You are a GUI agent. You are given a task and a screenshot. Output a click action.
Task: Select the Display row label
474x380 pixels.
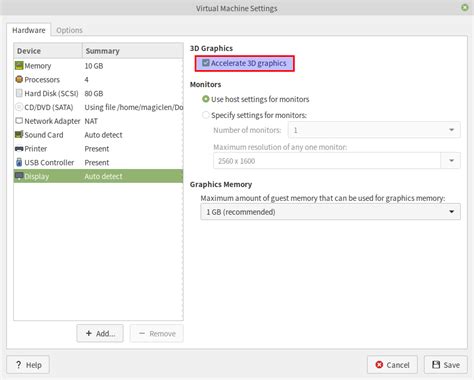[37, 176]
